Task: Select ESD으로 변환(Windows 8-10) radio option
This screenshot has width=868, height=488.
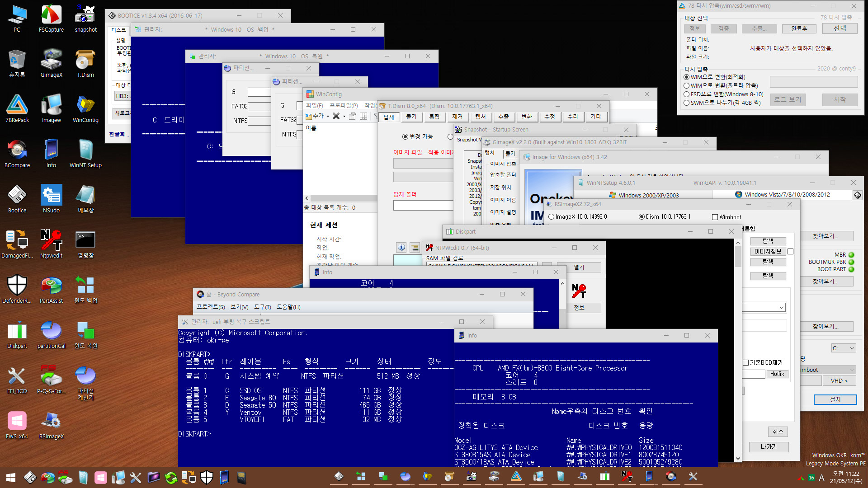Action: click(x=687, y=94)
